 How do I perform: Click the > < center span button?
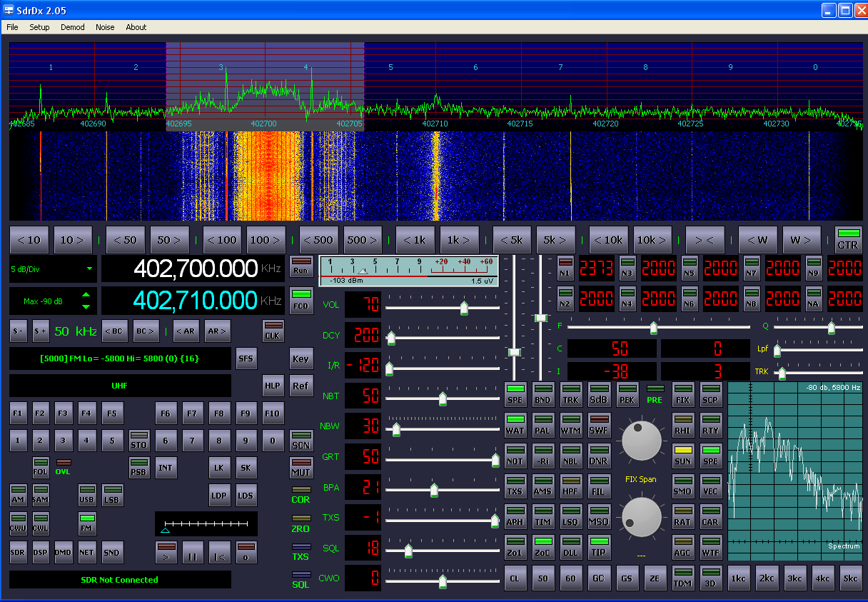(x=705, y=240)
